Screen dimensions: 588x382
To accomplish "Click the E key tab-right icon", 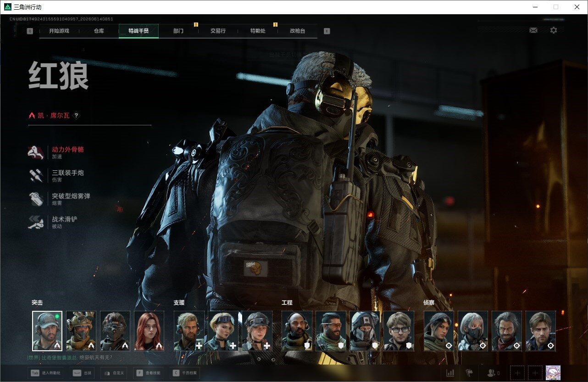I will tap(327, 31).
